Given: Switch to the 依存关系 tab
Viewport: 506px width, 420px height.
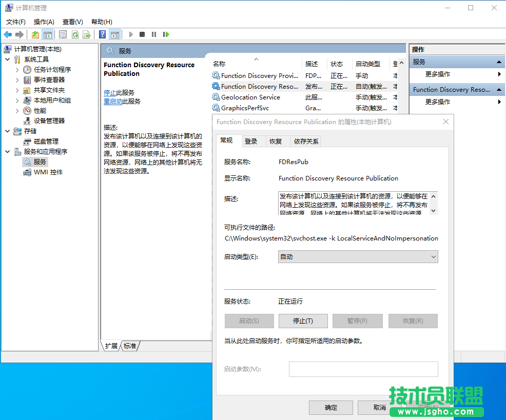Looking at the screenshot, I should (306, 142).
